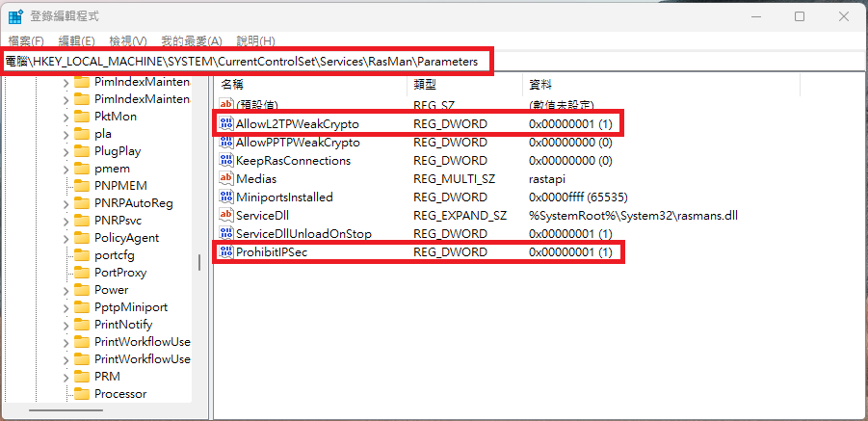Viewport: 868px width, 421px height.
Task: Open the 我的最愛(A) menu
Action: click(192, 40)
